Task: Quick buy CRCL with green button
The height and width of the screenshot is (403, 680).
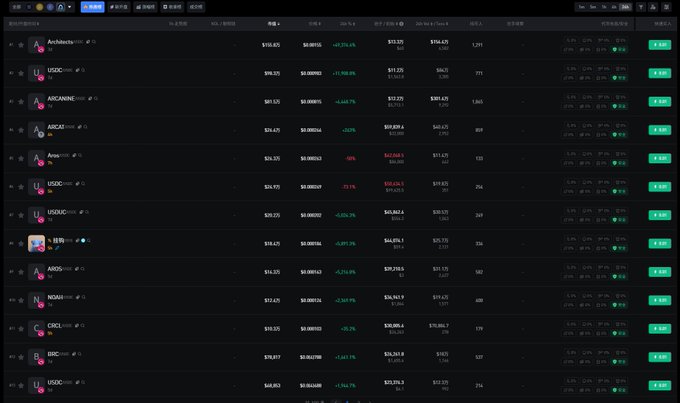Action: [660, 329]
